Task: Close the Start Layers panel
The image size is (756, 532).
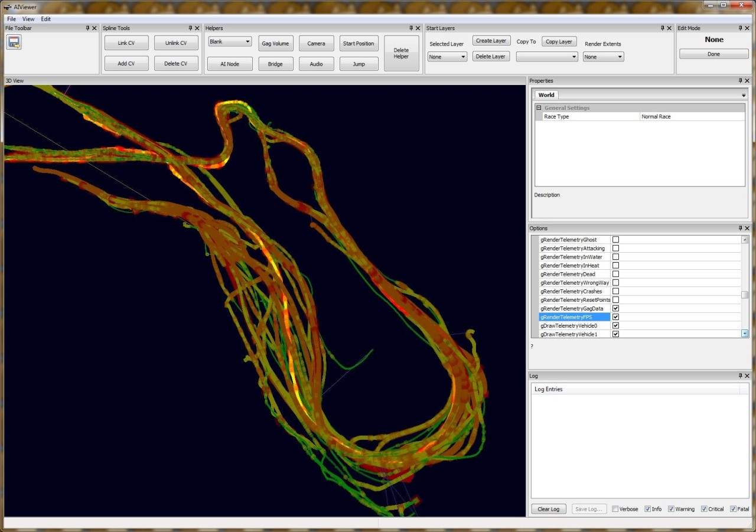Action: coord(669,28)
